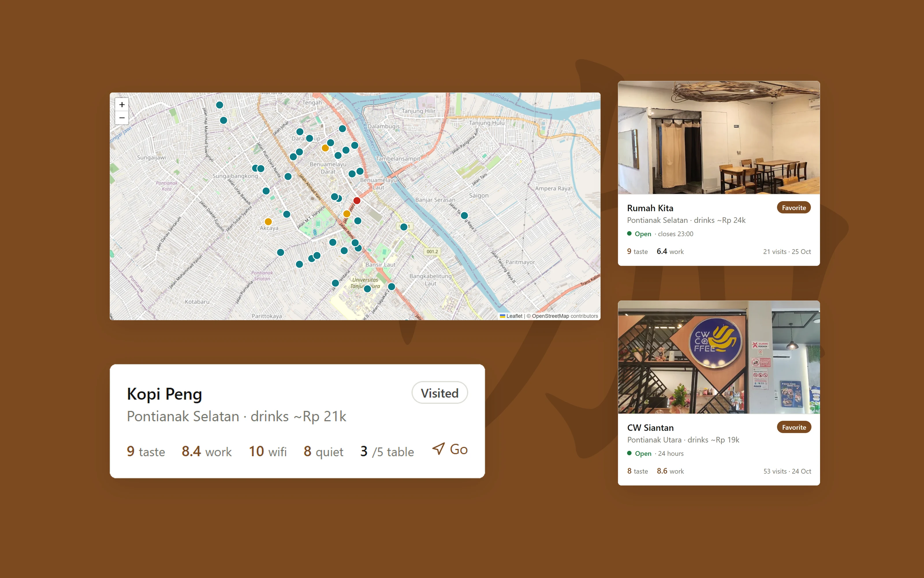Click the '3 /5 table' rating
924x578 pixels.
[387, 451]
